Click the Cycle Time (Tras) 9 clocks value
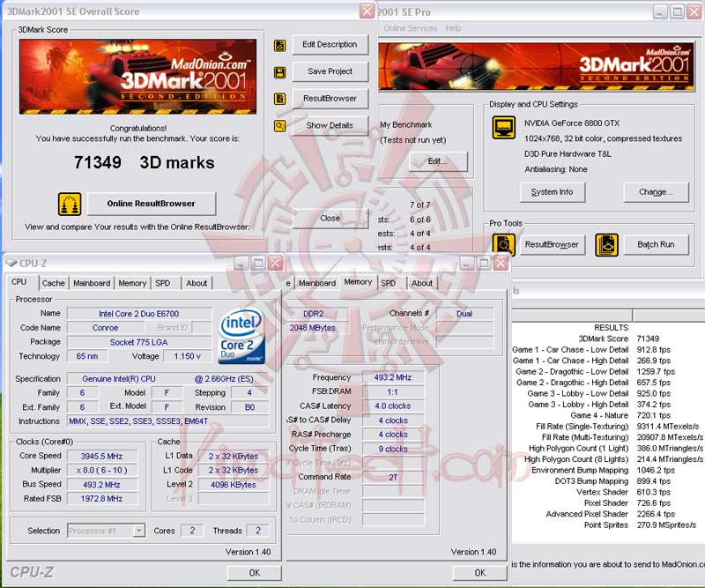The width and height of the screenshot is (705, 588). (x=393, y=449)
